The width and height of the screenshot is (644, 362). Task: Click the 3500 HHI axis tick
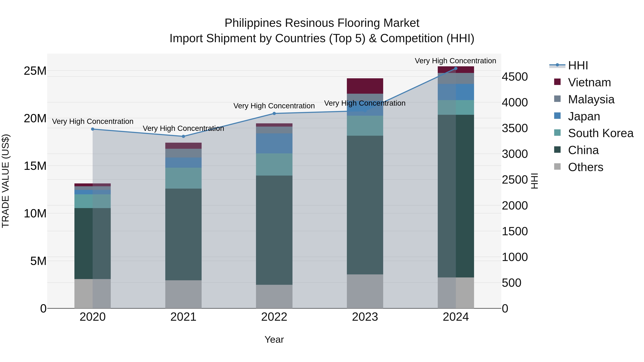(x=515, y=128)
